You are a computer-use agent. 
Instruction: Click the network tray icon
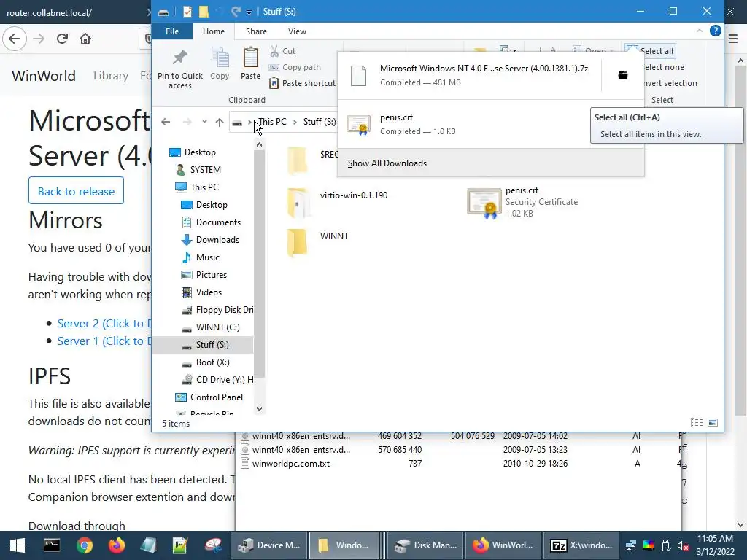coord(631,545)
